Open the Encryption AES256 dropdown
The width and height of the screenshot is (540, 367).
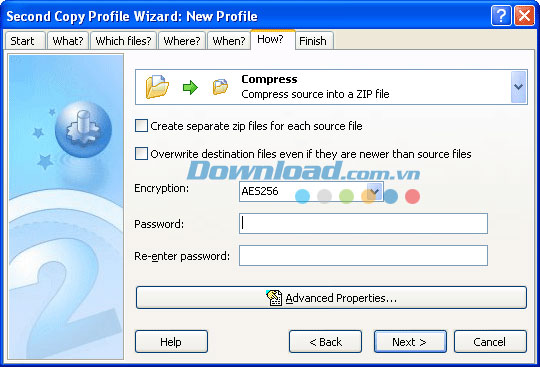tap(375, 191)
